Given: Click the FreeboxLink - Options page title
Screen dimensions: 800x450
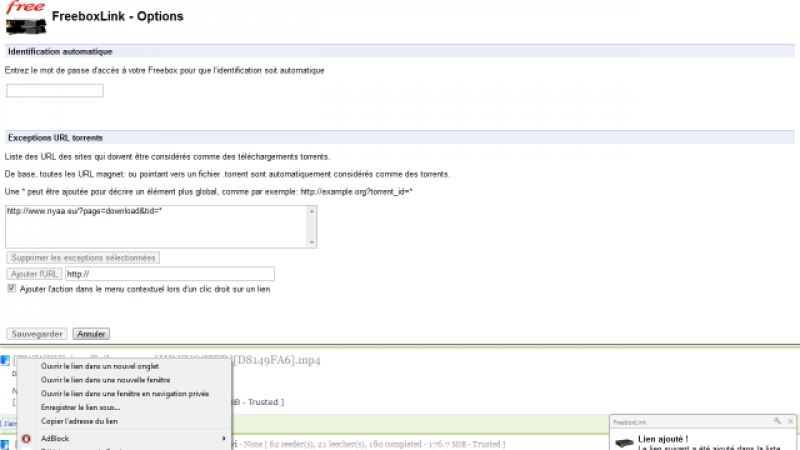Looking at the screenshot, I should 117,16.
